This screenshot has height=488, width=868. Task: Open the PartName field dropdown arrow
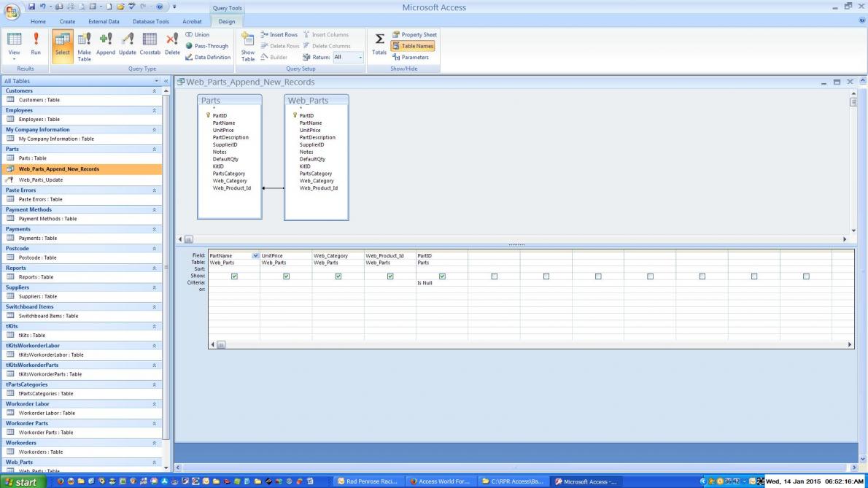pos(255,256)
